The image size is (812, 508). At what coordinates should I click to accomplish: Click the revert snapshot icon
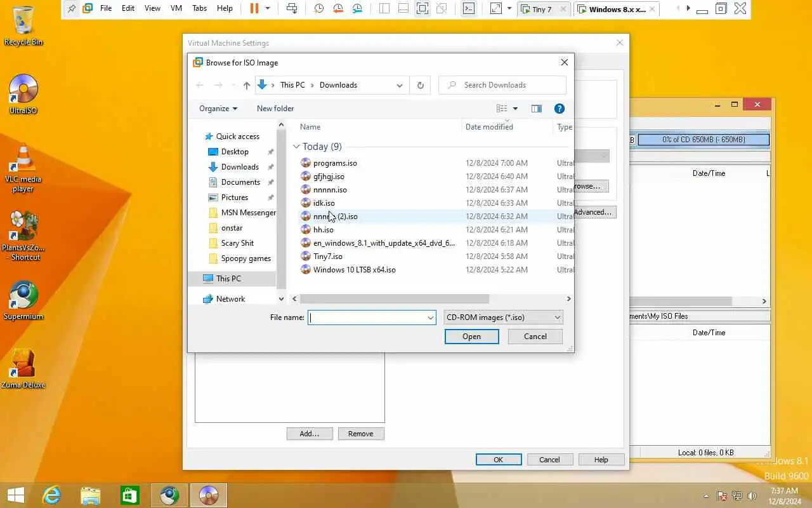coord(338,8)
